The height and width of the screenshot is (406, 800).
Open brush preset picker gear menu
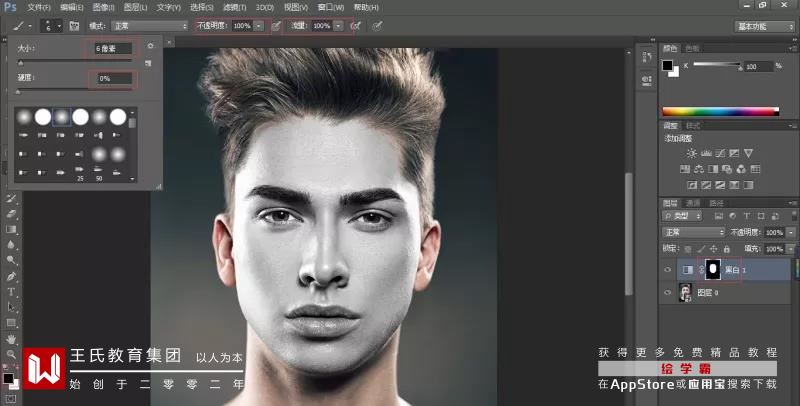(x=150, y=46)
